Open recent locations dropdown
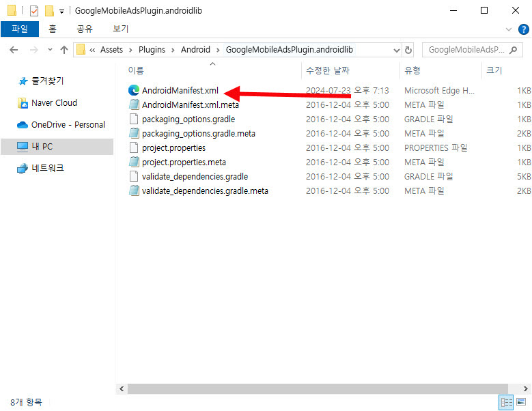 51,50
